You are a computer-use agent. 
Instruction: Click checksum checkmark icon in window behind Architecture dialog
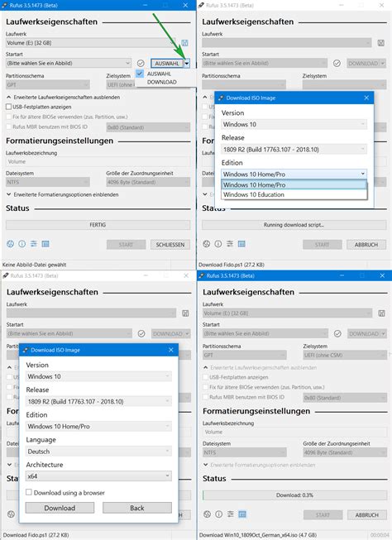(x=141, y=334)
